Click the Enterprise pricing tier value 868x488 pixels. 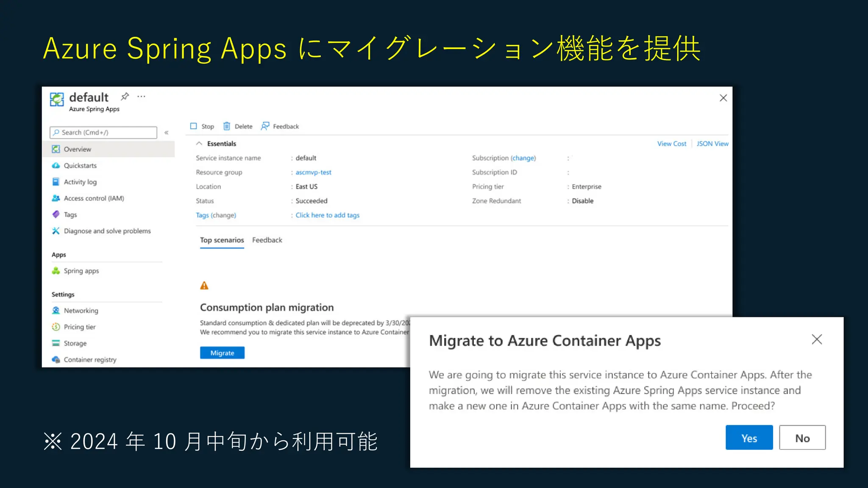pos(587,187)
